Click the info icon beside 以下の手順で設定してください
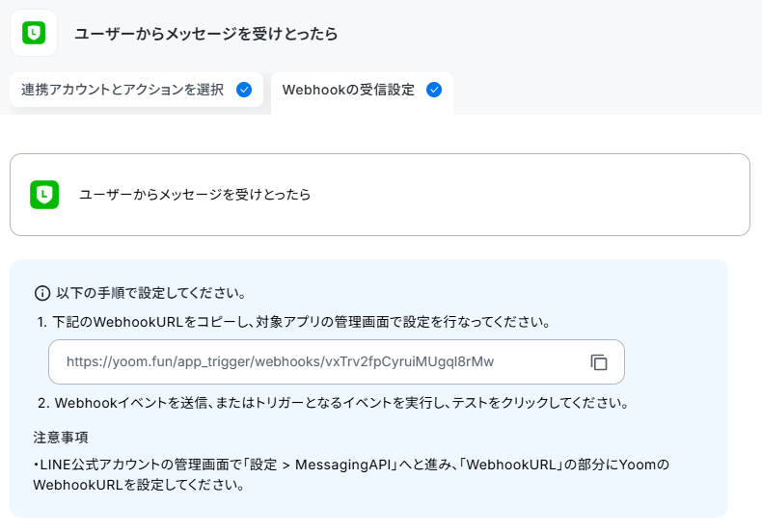Image resolution: width=762 pixels, height=532 pixels. coord(42,293)
